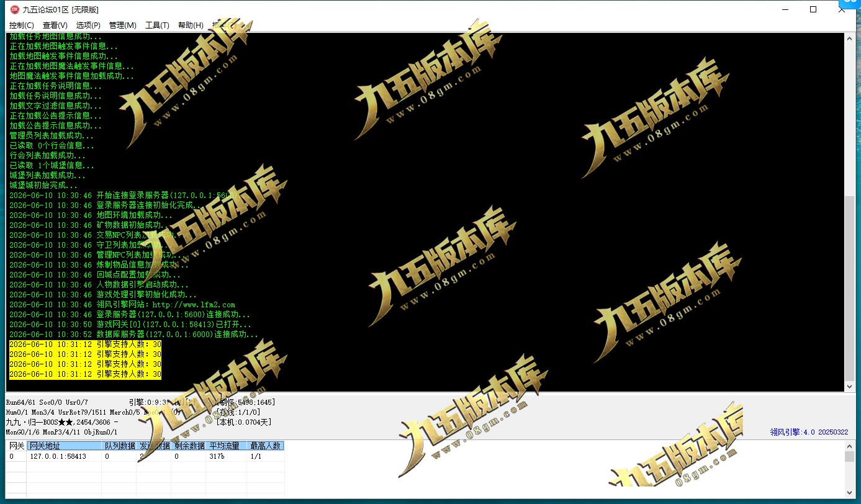Click the 网关 column header

(17, 446)
